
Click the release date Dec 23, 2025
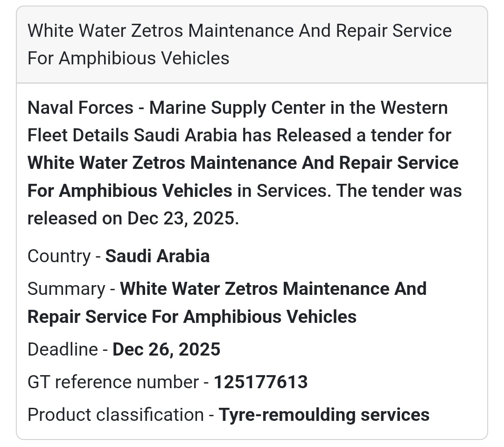tap(183, 218)
